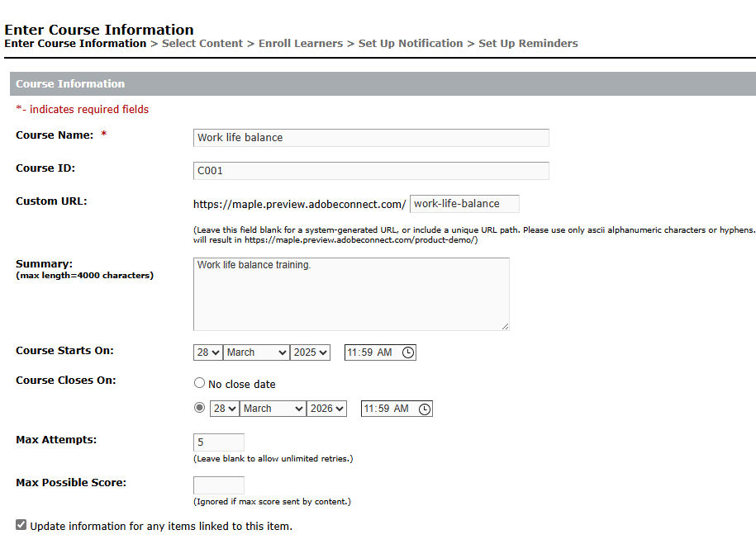Click the Ignored if max score sent hint
This screenshot has height=544, width=756.
point(272,502)
